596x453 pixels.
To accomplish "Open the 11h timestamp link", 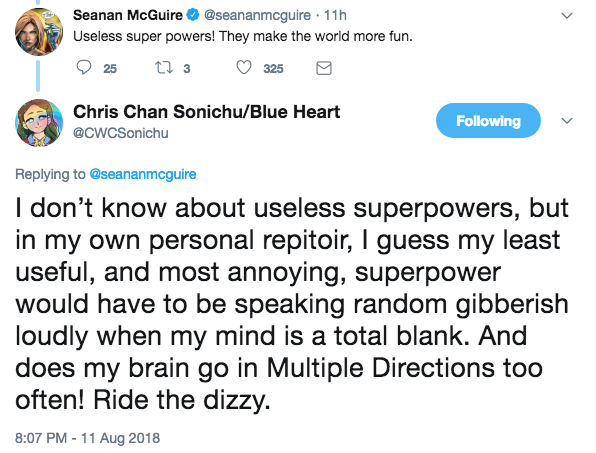I will click(335, 15).
